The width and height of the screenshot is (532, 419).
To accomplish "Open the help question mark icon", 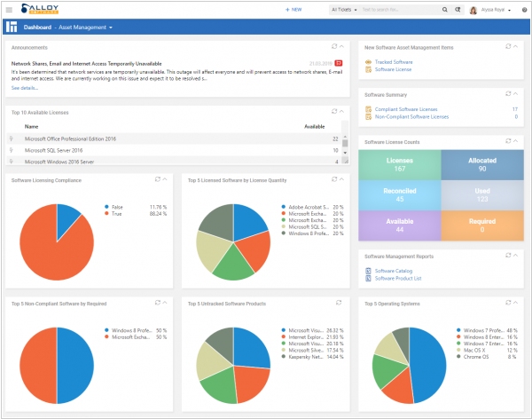I will pyautogui.click(x=522, y=10).
